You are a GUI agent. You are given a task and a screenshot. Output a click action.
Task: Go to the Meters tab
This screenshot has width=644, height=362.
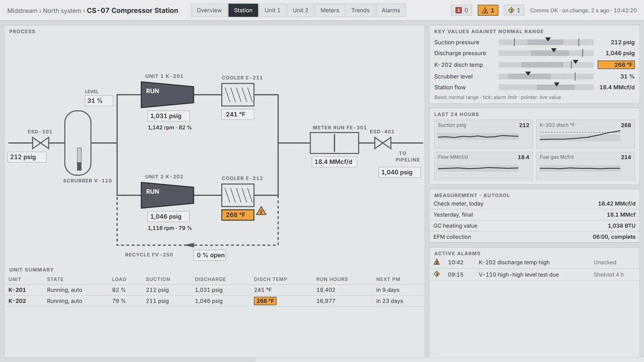[x=330, y=10]
